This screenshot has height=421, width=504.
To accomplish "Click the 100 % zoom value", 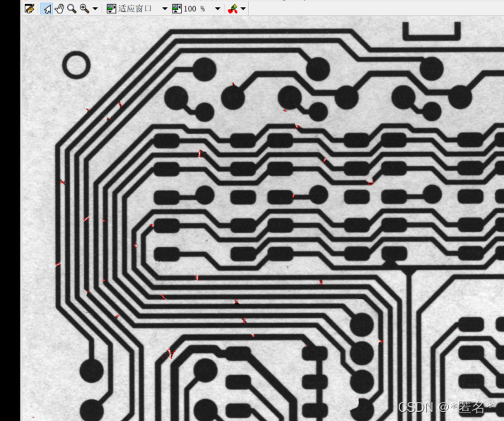I will 194,8.
